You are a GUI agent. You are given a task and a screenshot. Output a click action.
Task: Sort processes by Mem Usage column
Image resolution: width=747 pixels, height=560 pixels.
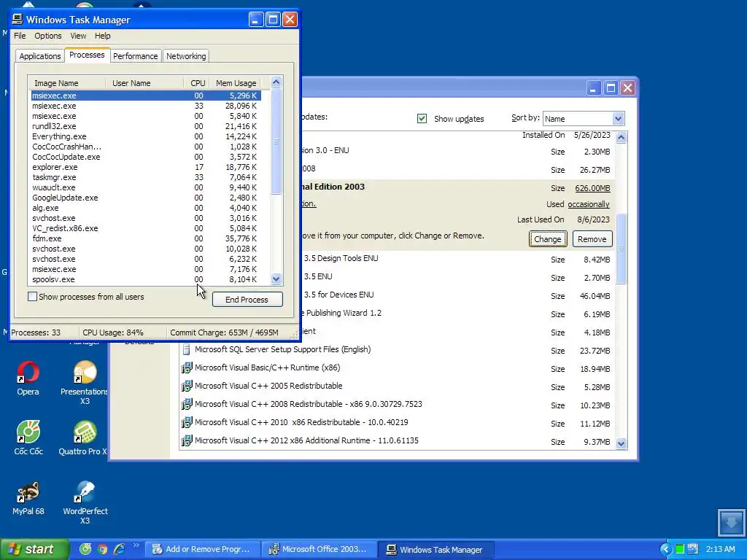(x=236, y=83)
